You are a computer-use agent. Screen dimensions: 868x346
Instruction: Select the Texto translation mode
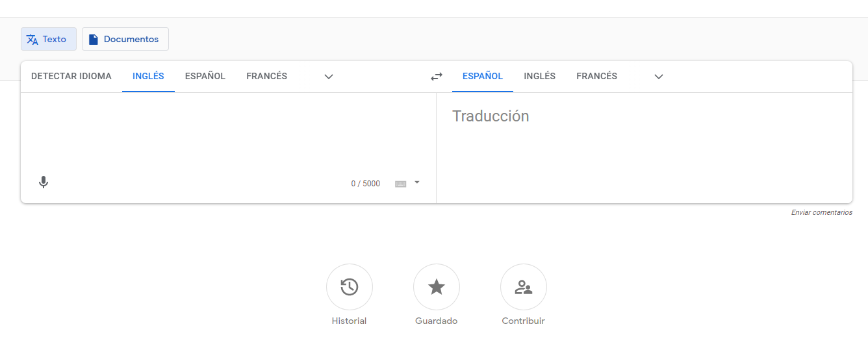pyautogui.click(x=49, y=39)
